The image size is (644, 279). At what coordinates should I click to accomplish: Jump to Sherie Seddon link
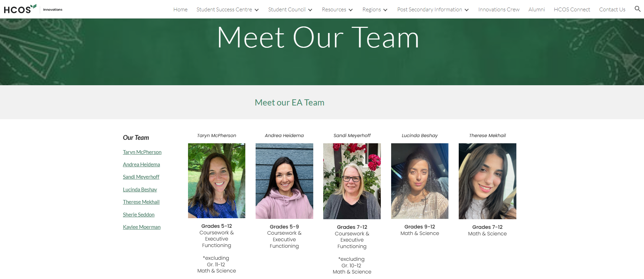click(x=139, y=215)
